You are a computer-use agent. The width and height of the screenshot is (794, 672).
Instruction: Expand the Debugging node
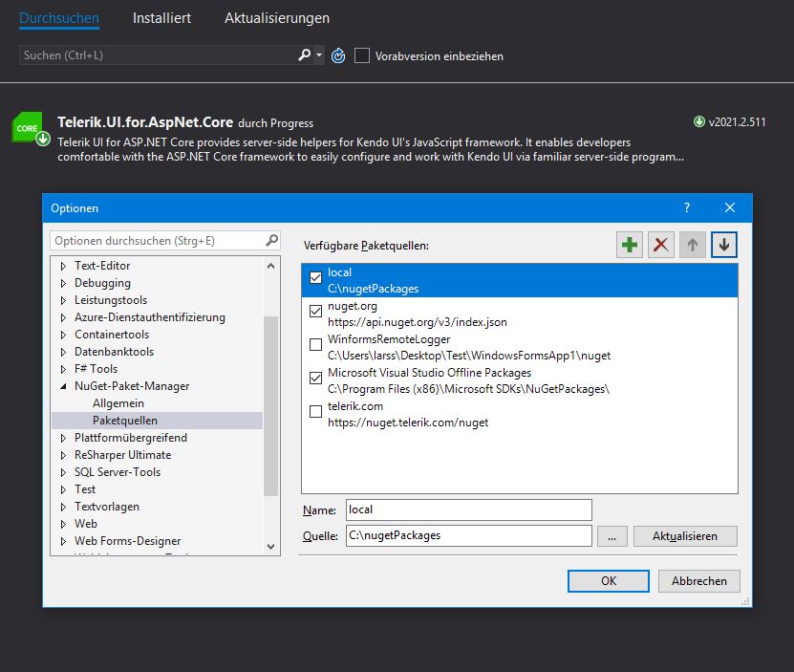(63, 283)
